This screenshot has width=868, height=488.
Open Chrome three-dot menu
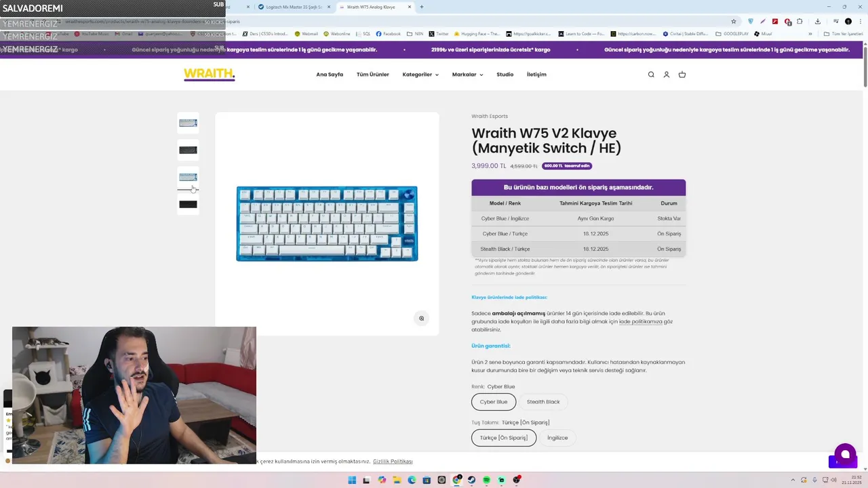coord(861,22)
